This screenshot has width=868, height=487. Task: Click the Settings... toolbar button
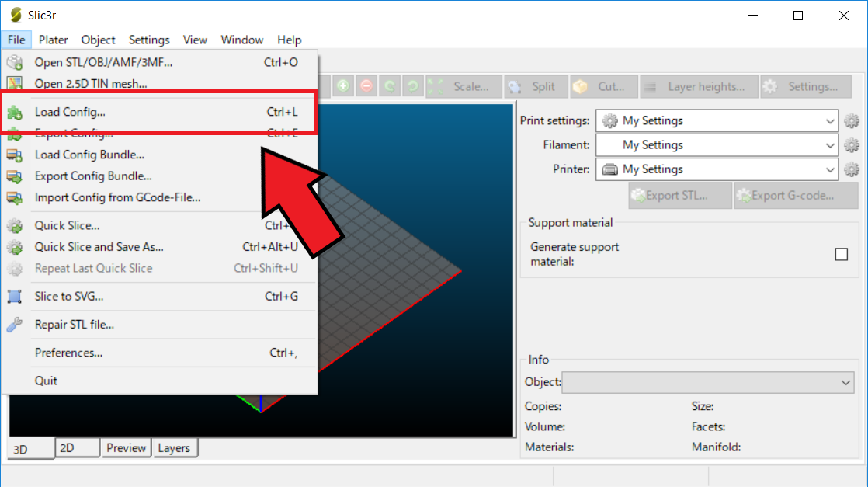(805, 86)
